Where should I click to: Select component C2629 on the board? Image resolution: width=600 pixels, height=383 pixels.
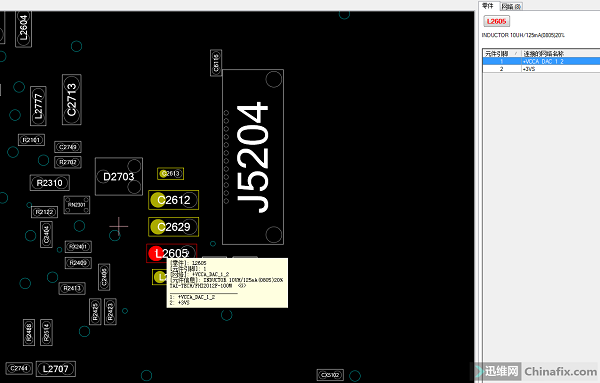tap(173, 227)
